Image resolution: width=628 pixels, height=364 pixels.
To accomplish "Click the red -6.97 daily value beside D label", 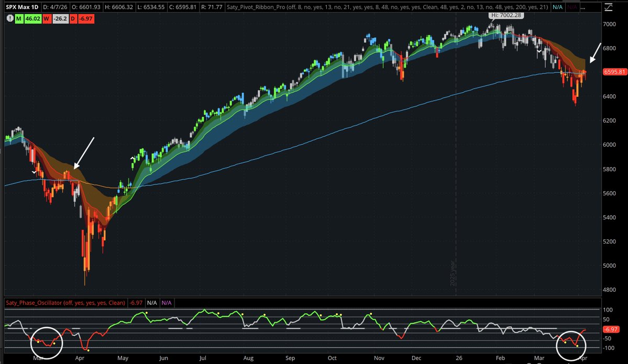I will pyautogui.click(x=86, y=18).
